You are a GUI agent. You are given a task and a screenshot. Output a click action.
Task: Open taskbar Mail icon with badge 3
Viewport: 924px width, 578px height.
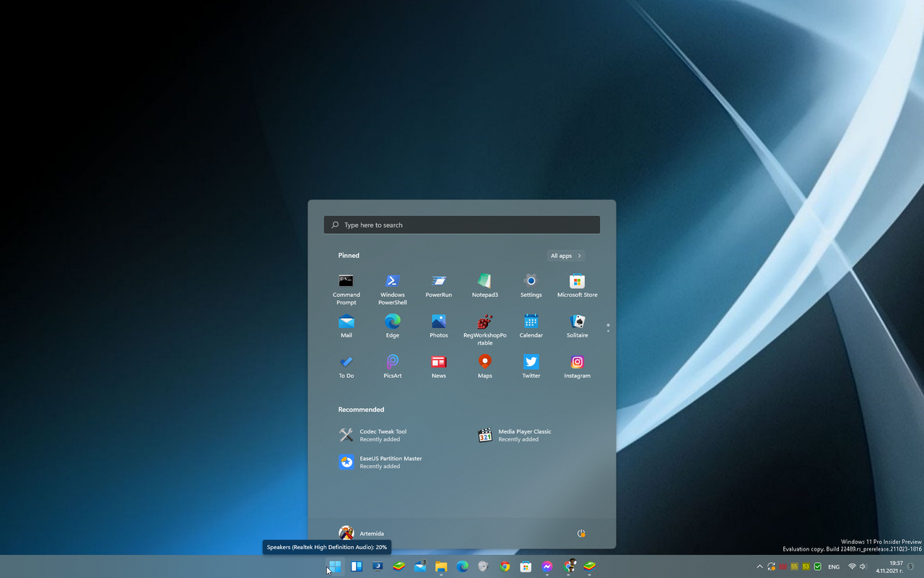click(420, 566)
